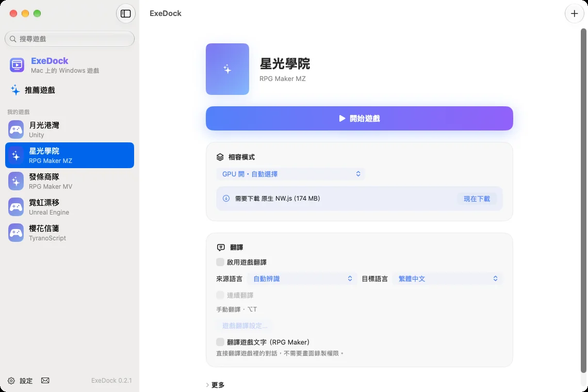Click the Mac 上的 Windows 遊戲 tagline
Screen dimensions: 588x392
[x=65, y=71]
